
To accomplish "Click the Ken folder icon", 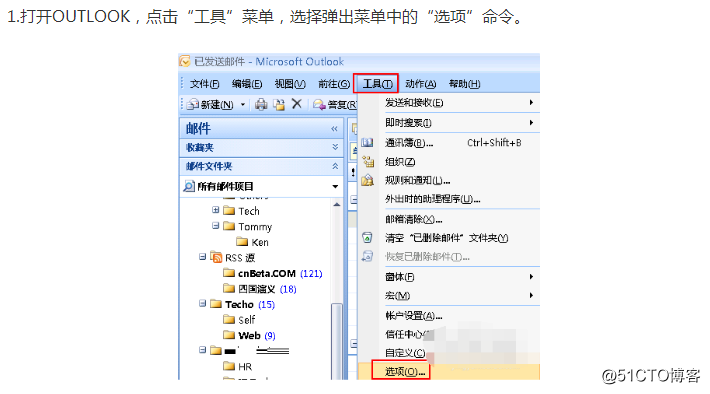I will click(242, 242).
